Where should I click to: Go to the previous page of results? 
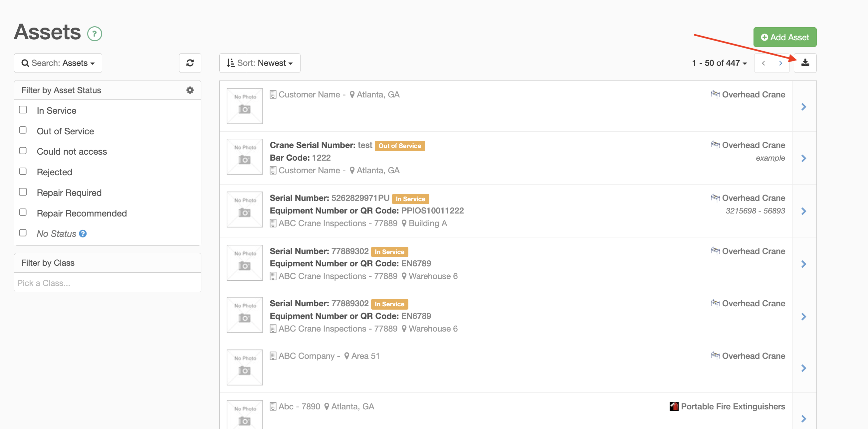(763, 63)
